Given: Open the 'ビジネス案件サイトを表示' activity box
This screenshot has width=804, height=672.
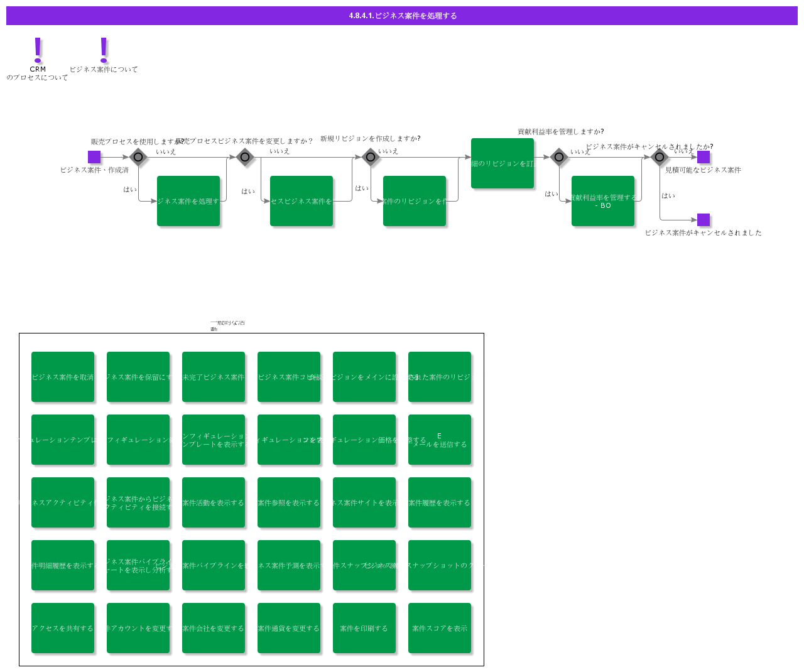Looking at the screenshot, I should (x=364, y=502).
